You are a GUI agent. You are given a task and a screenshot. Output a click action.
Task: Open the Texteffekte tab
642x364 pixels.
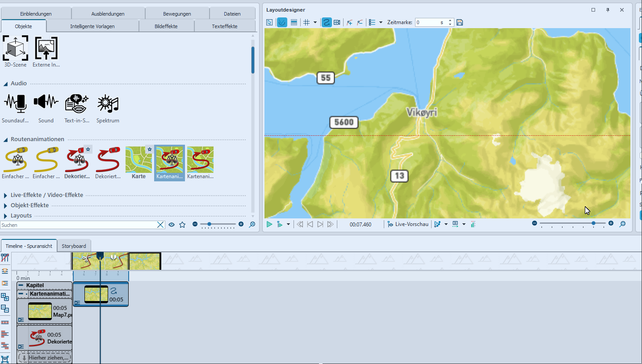click(x=224, y=26)
